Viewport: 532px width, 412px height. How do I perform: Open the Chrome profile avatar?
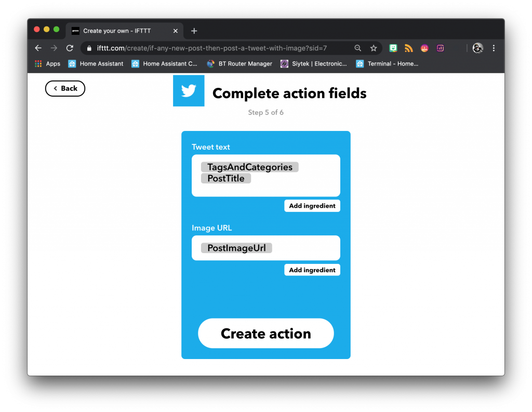[x=478, y=48]
